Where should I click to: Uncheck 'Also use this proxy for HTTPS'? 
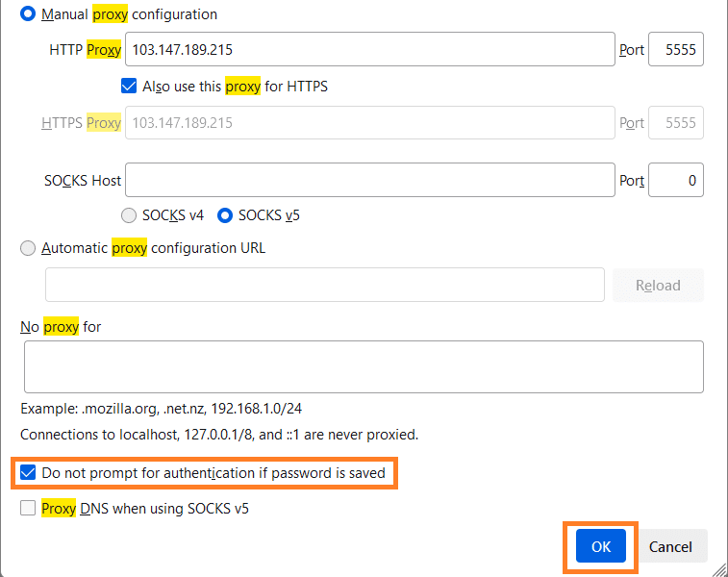(130, 87)
